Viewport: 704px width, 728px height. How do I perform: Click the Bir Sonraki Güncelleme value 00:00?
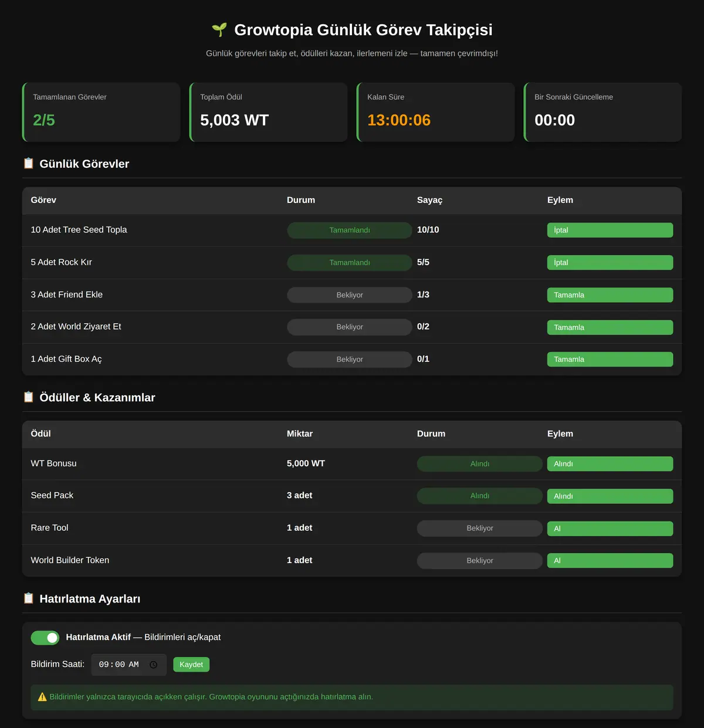click(555, 120)
